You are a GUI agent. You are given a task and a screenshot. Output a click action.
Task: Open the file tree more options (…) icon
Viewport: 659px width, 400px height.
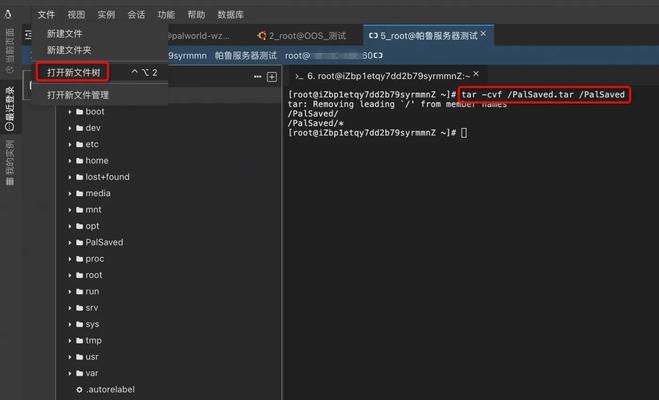[x=258, y=77]
